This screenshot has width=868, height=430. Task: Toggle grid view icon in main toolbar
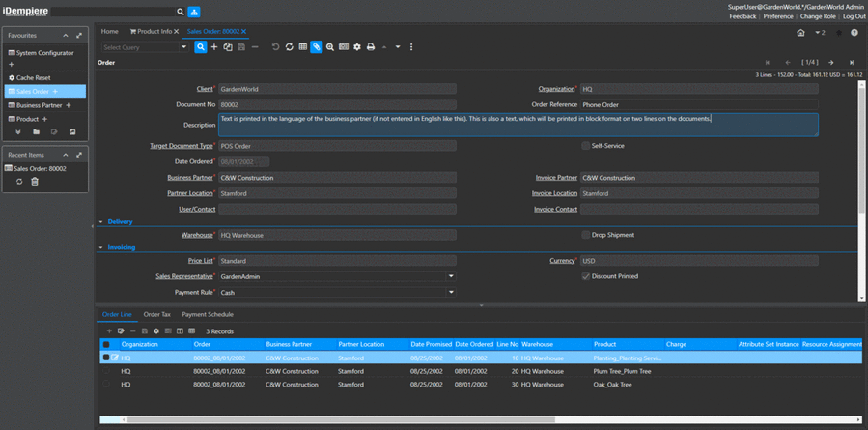[x=302, y=47]
